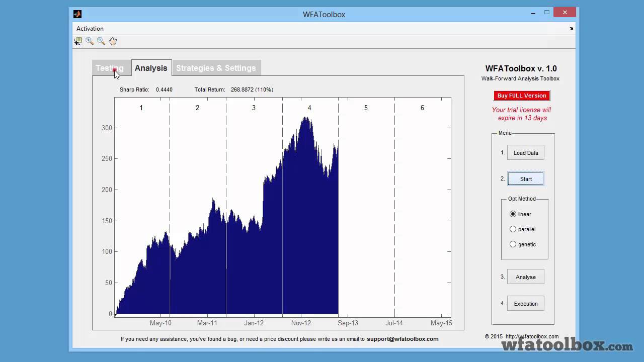Open the Strategies & Settings tab
Viewport: 644px width, 362px height.
216,68
